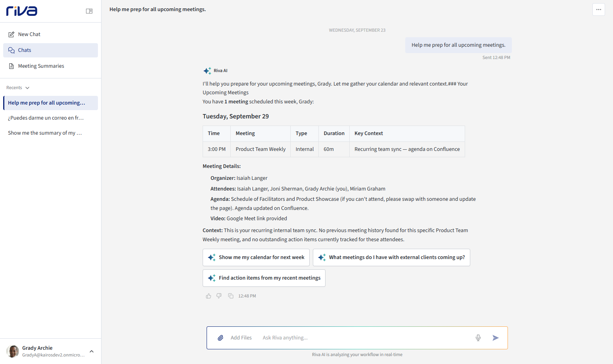Activate the microphone voice input
This screenshot has height=364, width=613.
click(478, 338)
